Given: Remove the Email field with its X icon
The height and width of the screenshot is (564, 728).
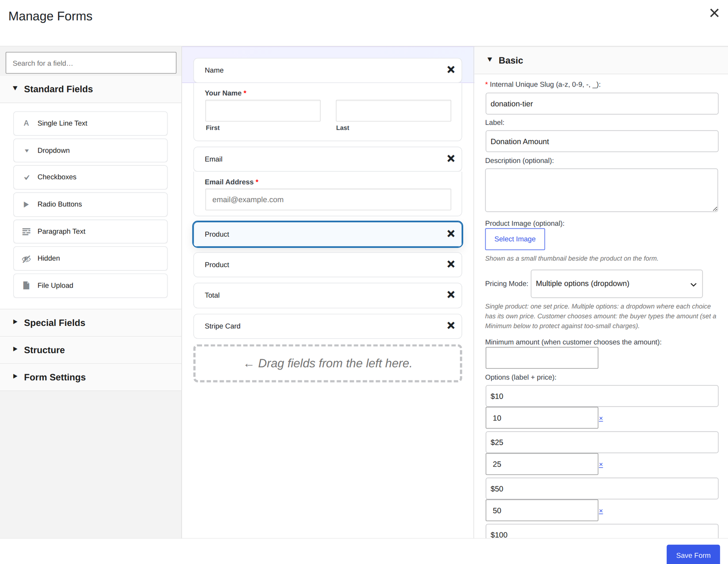Looking at the screenshot, I should 450,158.
